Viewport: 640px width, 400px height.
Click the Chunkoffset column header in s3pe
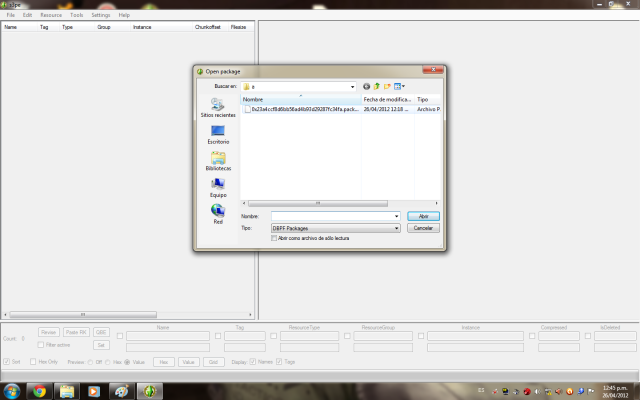pyautogui.click(x=208, y=27)
